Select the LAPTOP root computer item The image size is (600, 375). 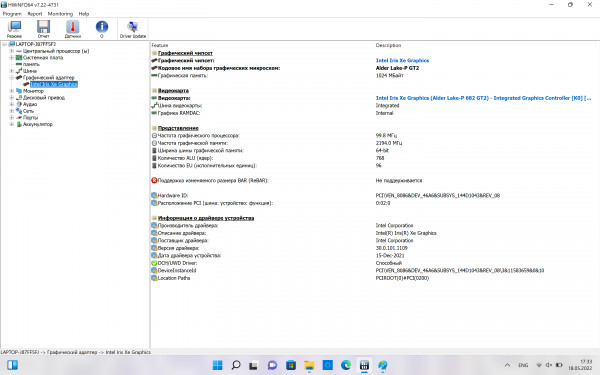pos(36,44)
